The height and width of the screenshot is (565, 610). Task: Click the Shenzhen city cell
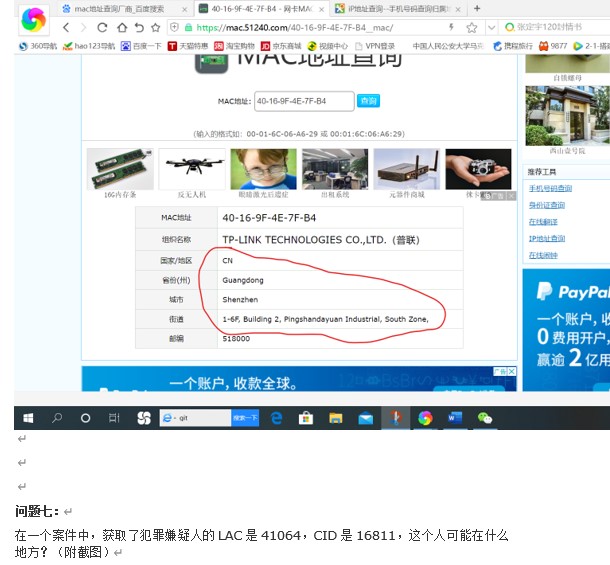coord(340,300)
